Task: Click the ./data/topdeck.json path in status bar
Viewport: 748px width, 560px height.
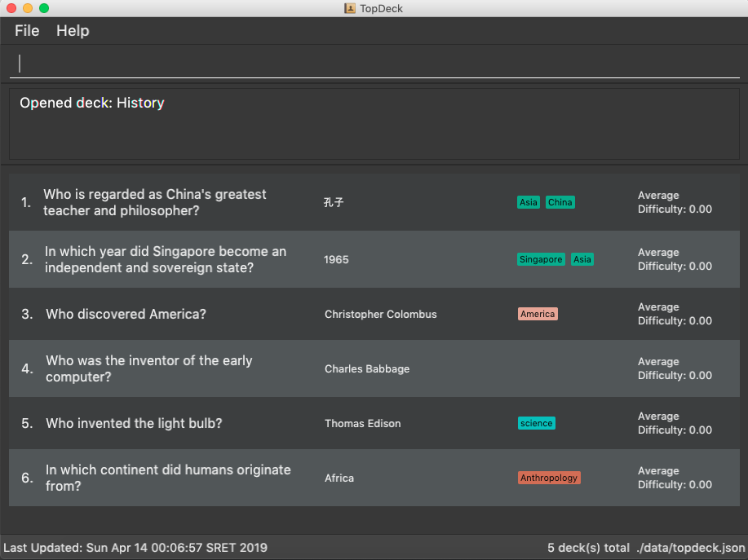Action: (x=690, y=548)
